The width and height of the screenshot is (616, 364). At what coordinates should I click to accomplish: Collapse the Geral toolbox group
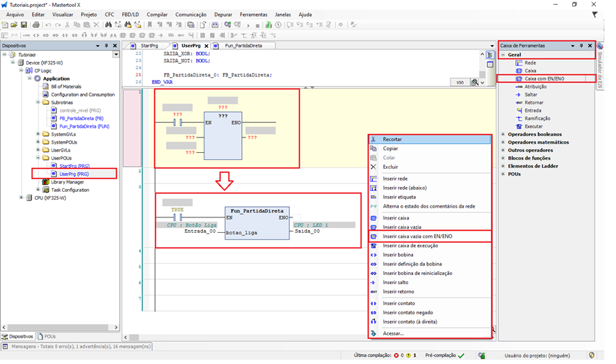pos(503,54)
